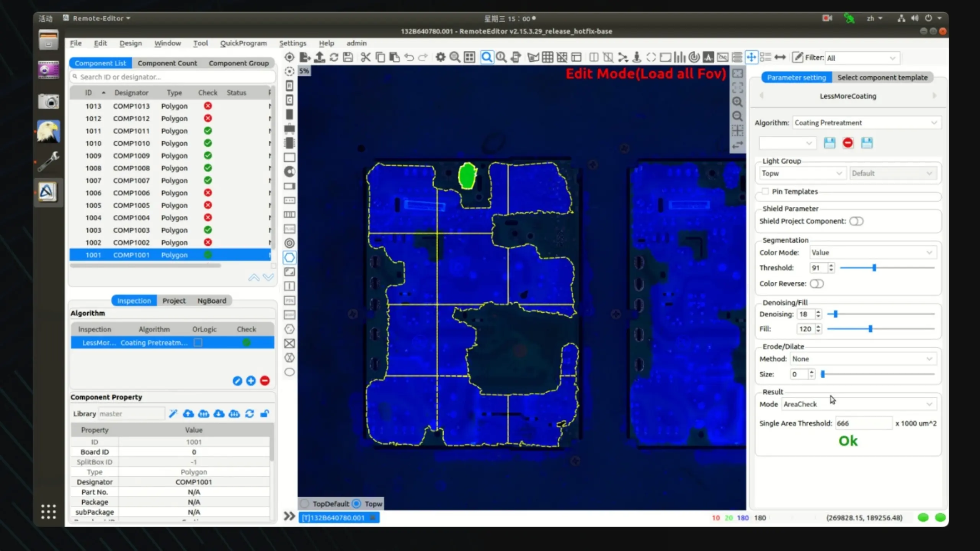The height and width of the screenshot is (551, 980).
Task: Switch to Component Count tab
Action: click(x=167, y=63)
